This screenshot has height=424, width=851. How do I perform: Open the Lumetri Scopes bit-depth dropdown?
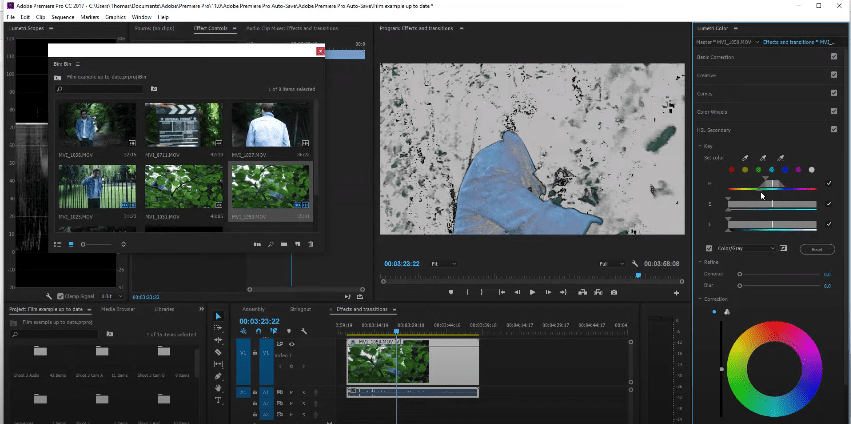[110, 296]
